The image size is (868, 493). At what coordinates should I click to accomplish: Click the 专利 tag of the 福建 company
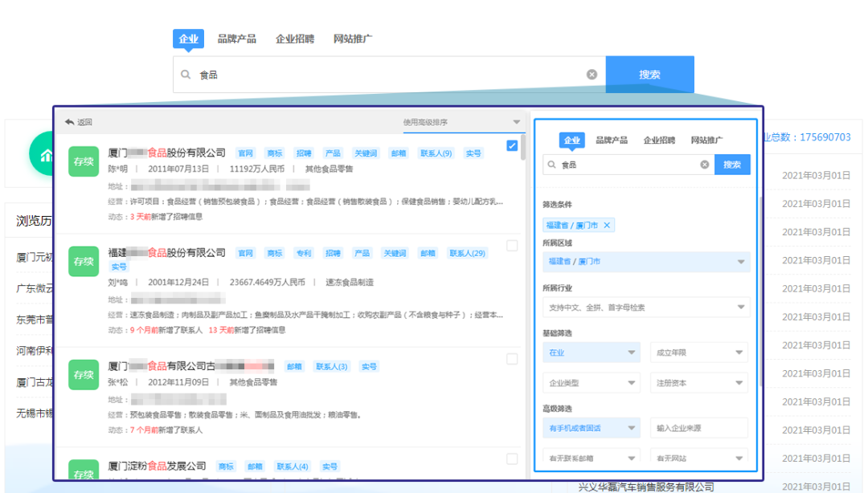[304, 253]
